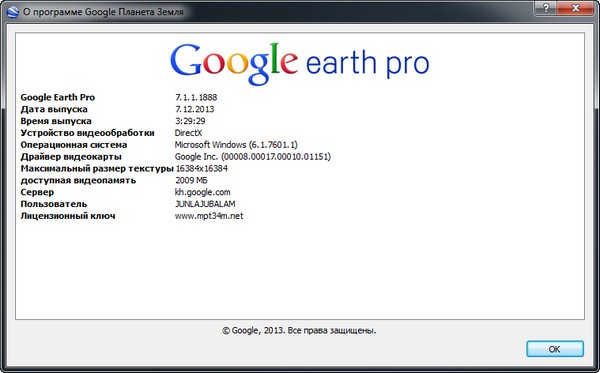
Task: Click the 16384x16384 texture size value
Action: (x=202, y=168)
